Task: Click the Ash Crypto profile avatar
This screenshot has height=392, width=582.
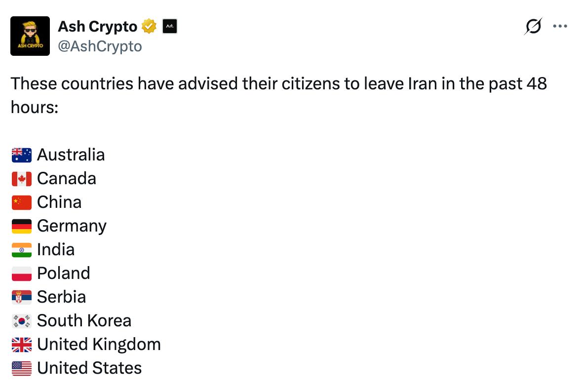Action: click(30, 36)
